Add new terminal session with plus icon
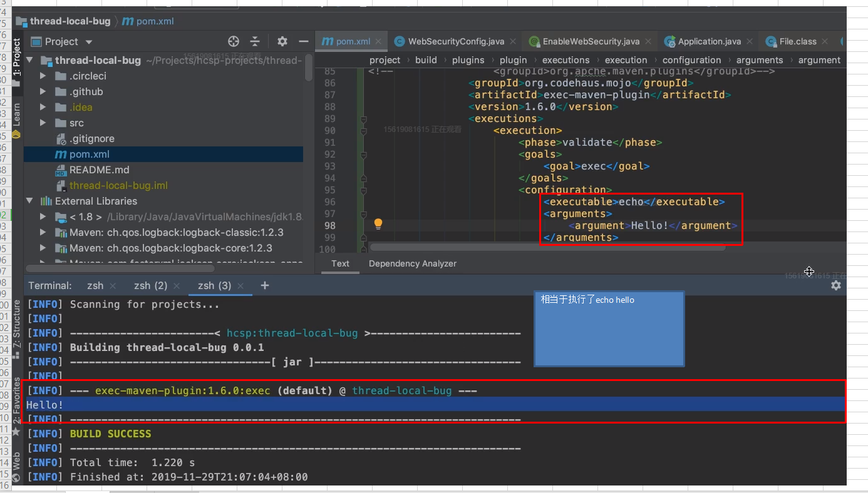868x493 pixels. pos(265,285)
